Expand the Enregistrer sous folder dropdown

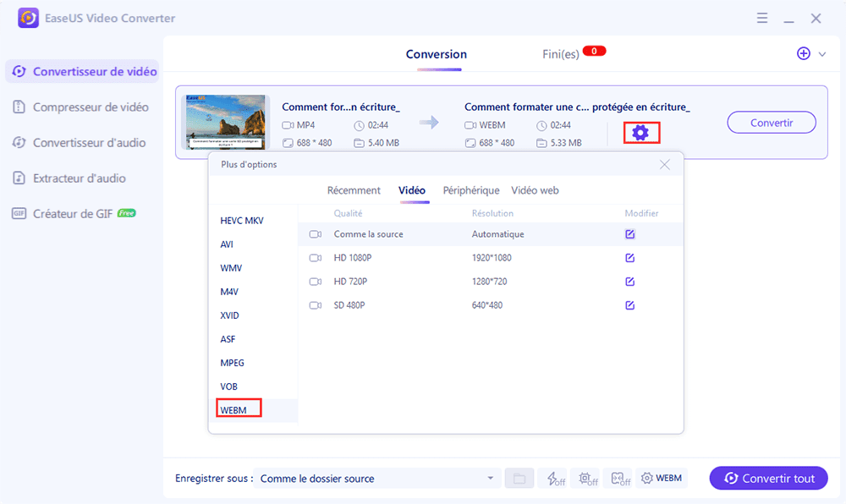pyautogui.click(x=491, y=478)
